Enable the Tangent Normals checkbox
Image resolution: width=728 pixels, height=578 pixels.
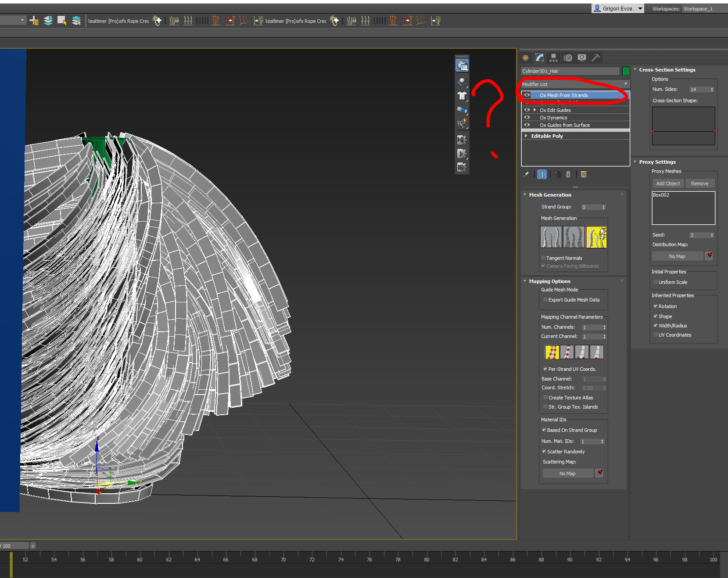543,258
